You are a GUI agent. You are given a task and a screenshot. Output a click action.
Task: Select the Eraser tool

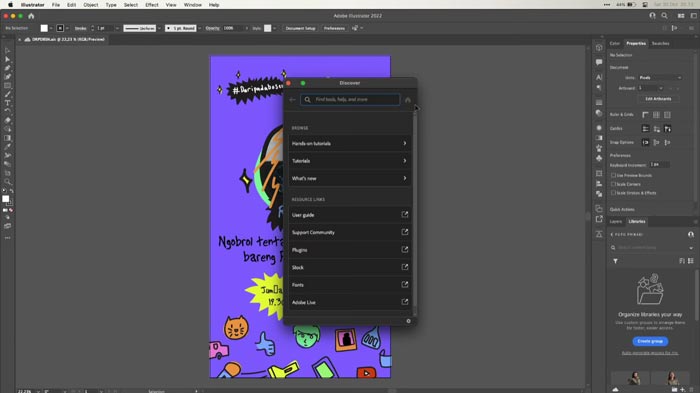[x=7, y=120]
